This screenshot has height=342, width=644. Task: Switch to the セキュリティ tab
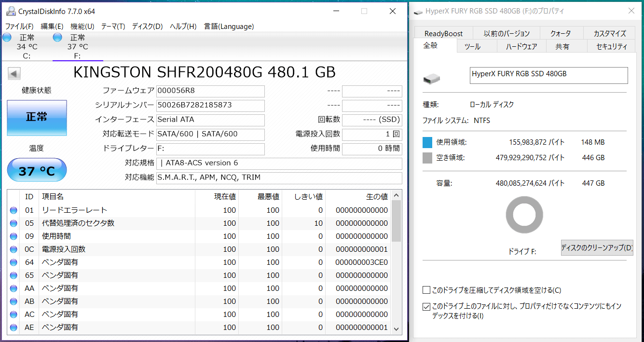pos(612,47)
